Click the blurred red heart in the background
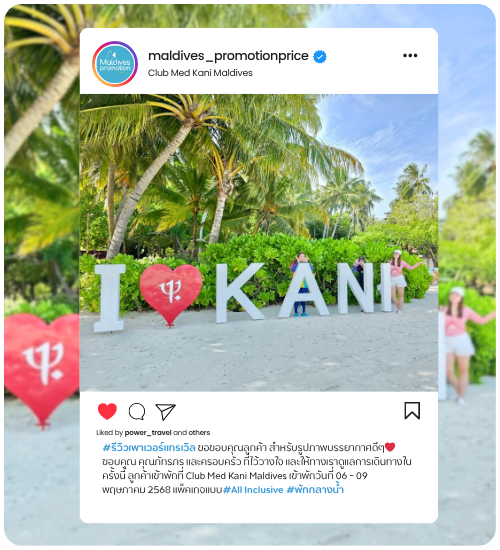The height and width of the screenshot is (550, 500). coord(42,369)
